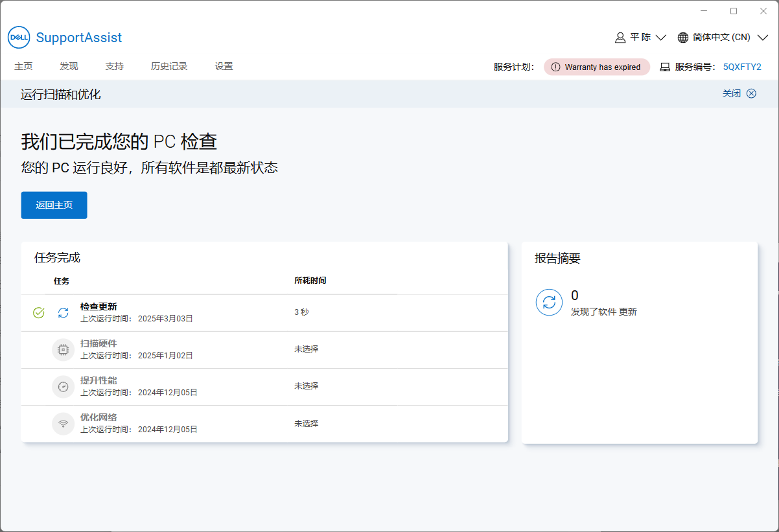Screen dimensions: 779x532
Task: Open the 设置 tab
Action: [224, 66]
